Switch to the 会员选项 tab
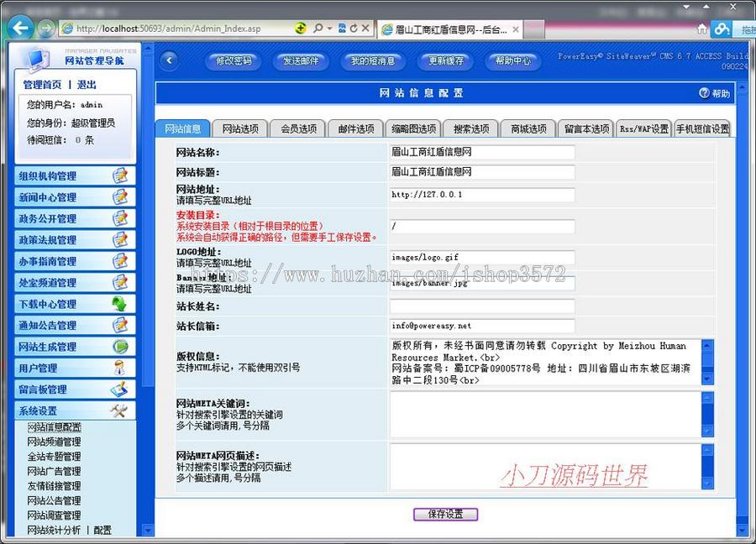The image size is (756, 544). [x=296, y=128]
